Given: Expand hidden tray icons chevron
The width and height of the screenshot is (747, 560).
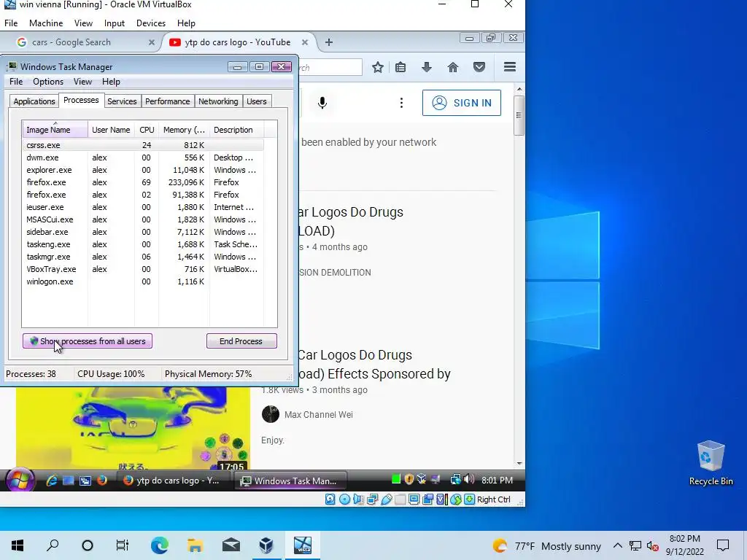Looking at the screenshot, I should (x=617, y=545).
